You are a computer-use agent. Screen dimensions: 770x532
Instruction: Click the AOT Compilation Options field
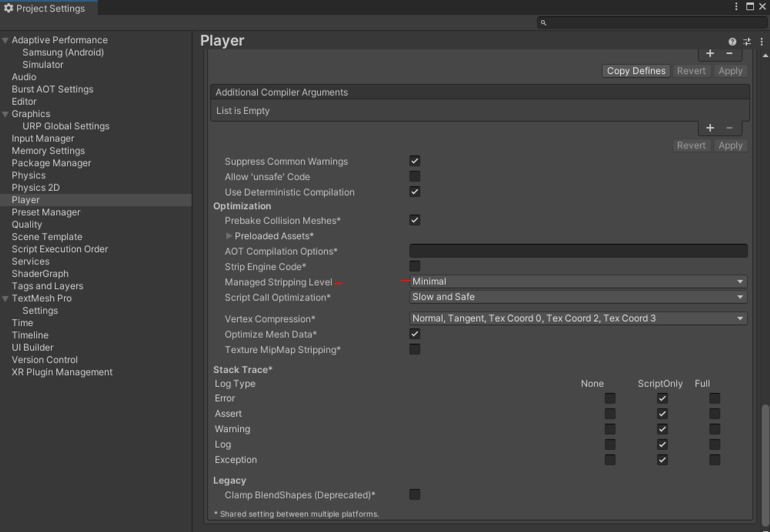tap(577, 251)
